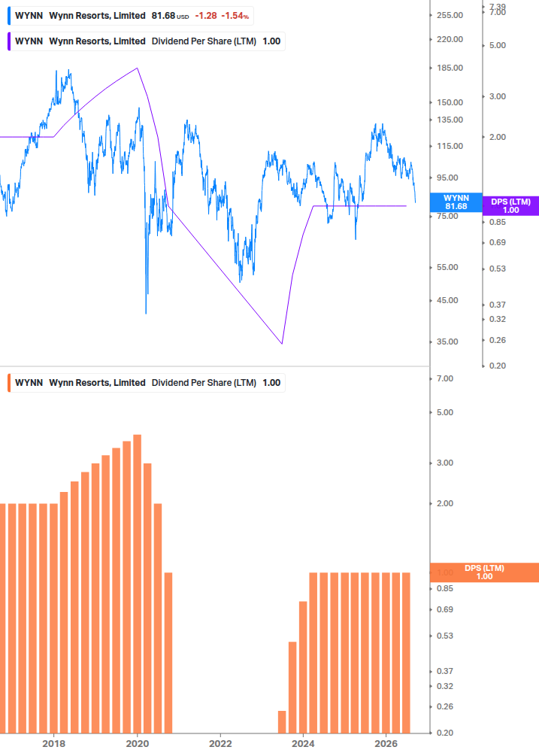Click the -1.28 change value in the top legend

pos(206,16)
